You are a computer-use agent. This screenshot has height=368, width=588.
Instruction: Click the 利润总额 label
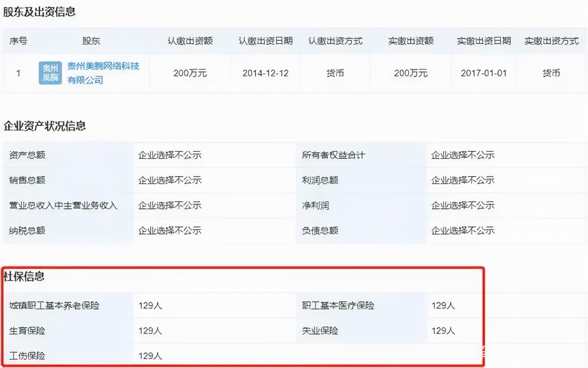(320, 180)
